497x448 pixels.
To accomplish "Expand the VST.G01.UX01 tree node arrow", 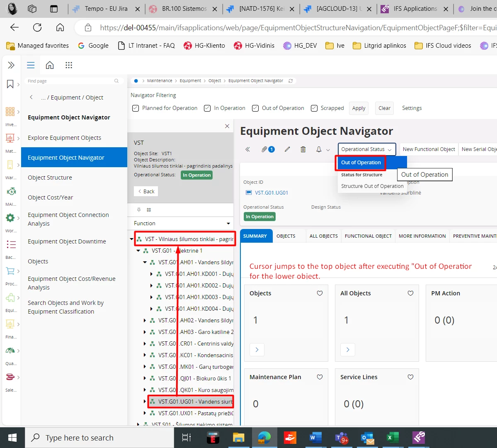I will point(145,413).
